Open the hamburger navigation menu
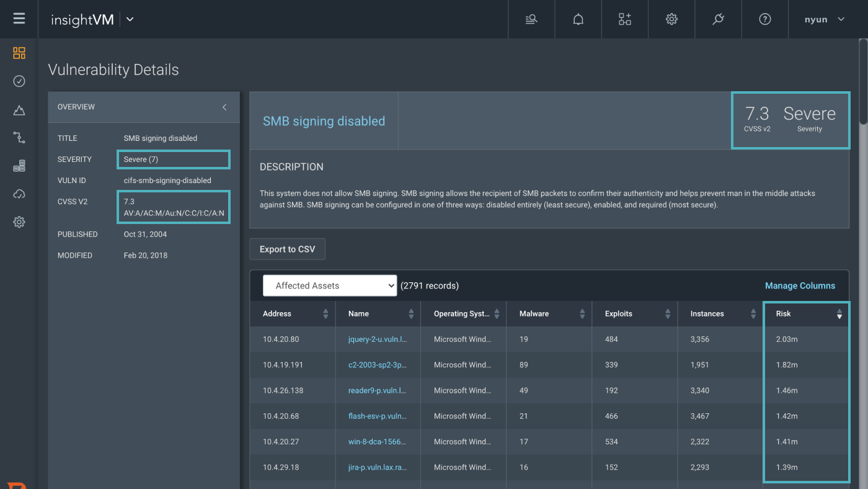Screen dimensions: 868x489 [x=19, y=19]
